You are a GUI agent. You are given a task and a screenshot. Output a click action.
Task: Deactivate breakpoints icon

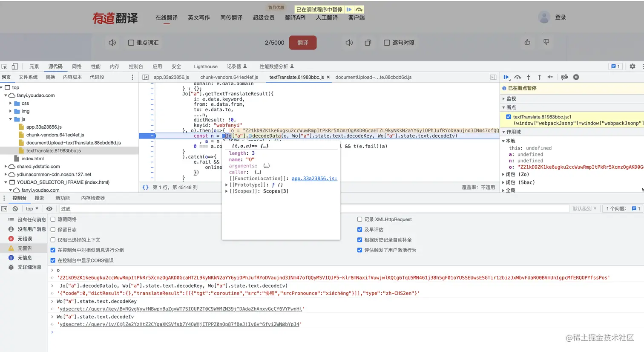565,77
